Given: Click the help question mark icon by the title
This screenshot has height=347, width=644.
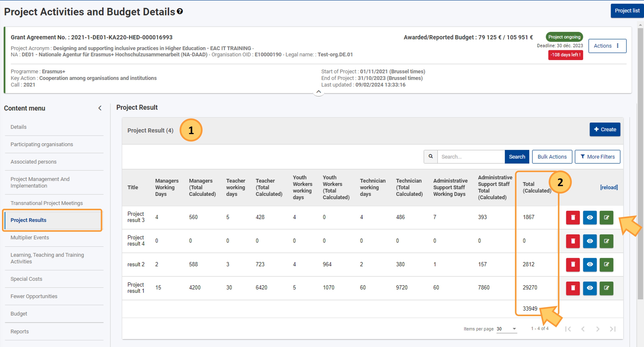Looking at the screenshot, I should coord(180,11).
